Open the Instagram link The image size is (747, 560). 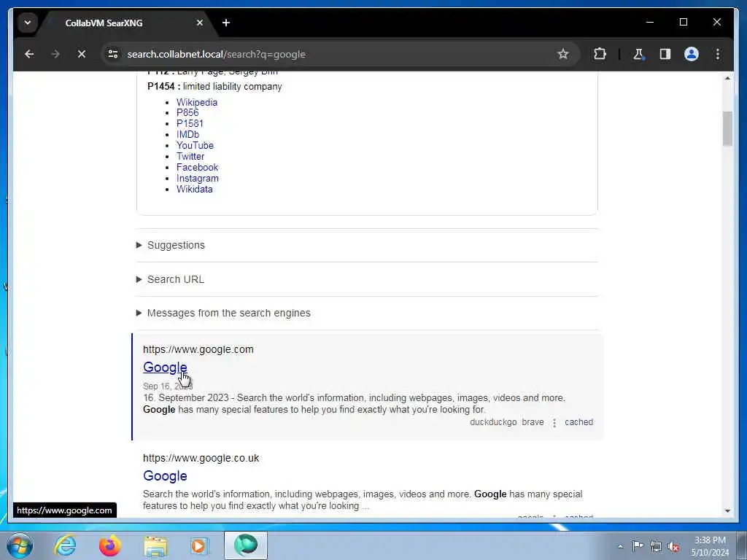point(197,179)
